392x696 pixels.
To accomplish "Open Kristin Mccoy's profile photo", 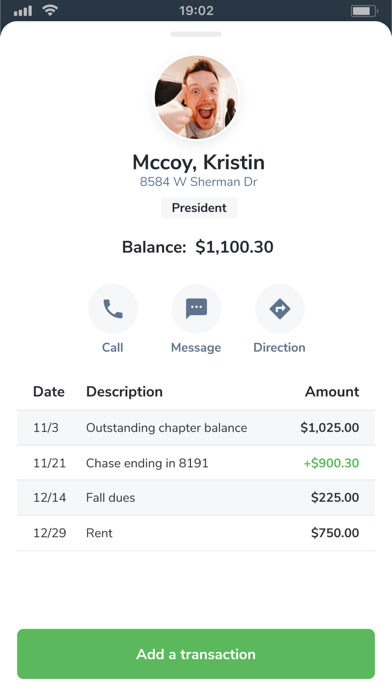I will [196, 98].
